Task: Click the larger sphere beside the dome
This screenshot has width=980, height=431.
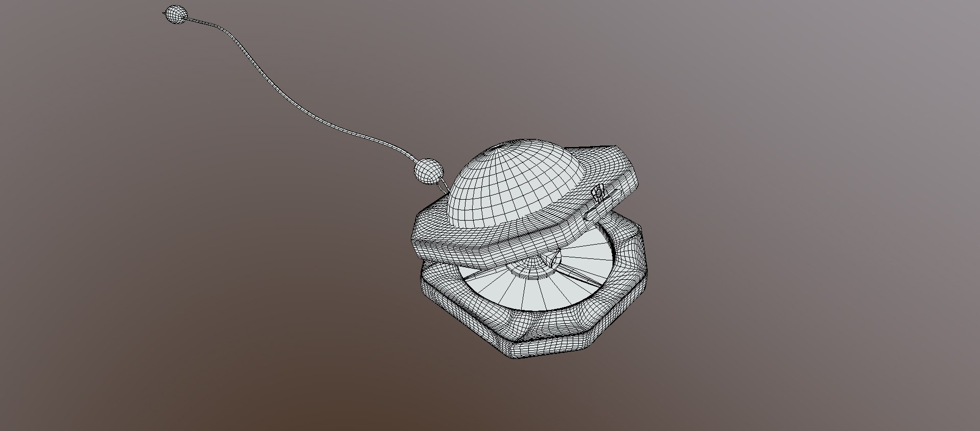Action: [428, 171]
